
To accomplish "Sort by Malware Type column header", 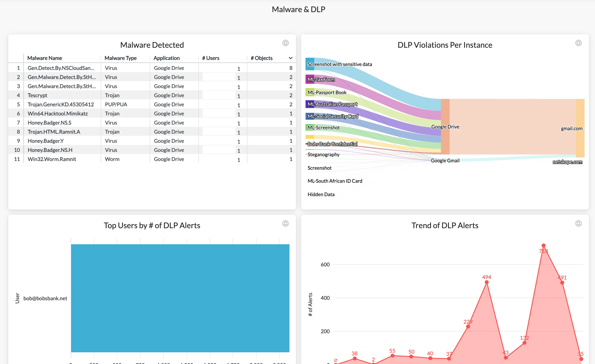I will click(x=120, y=58).
